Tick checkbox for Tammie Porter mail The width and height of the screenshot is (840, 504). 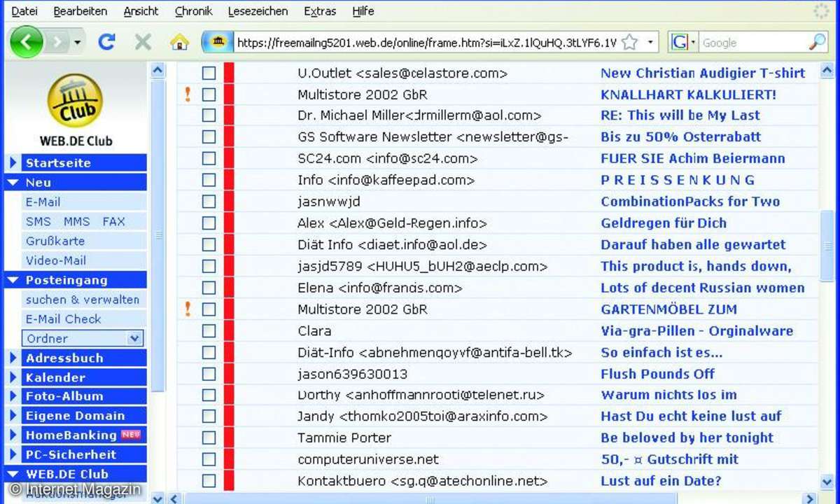click(209, 437)
